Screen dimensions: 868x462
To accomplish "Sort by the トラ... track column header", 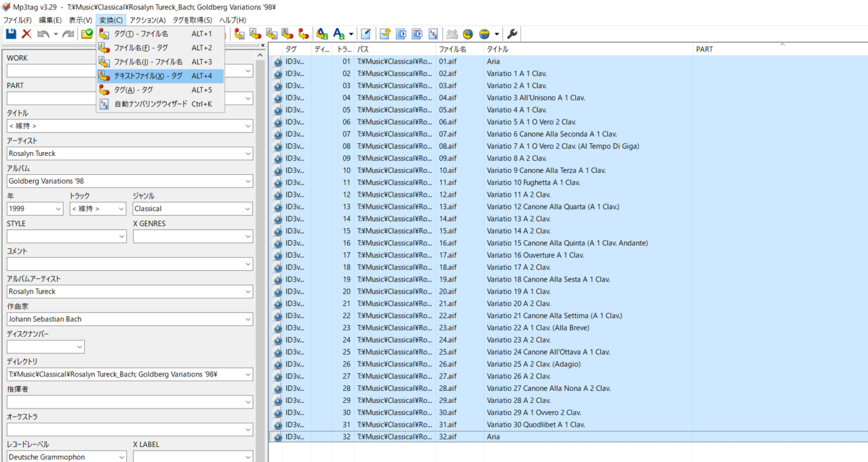I will tap(344, 49).
